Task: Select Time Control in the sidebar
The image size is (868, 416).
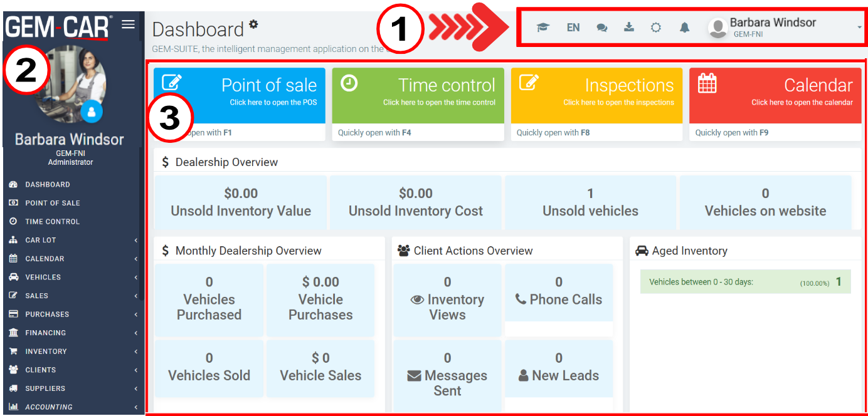Action: (53, 221)
